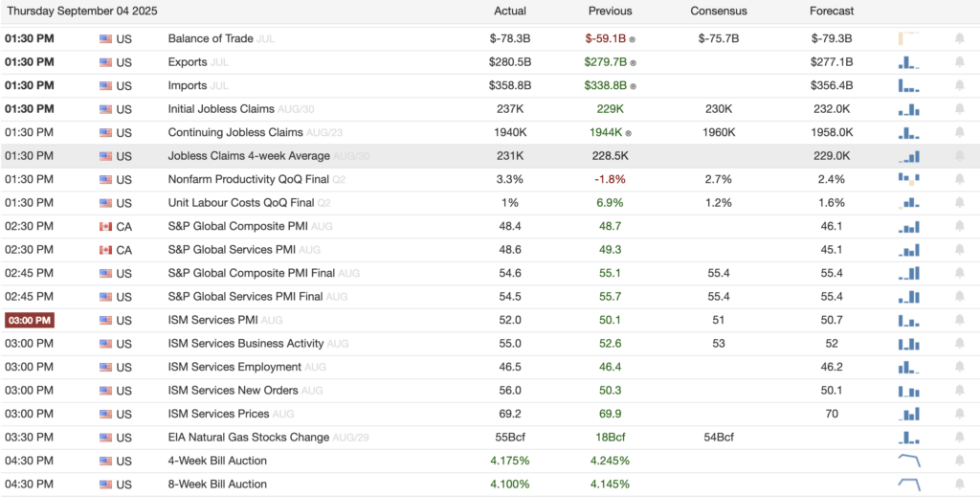Toggle the alert bell for EIA Natural Gas Stocks Change
This screenshot has width=980, height=497.
(x=959, y=438)
